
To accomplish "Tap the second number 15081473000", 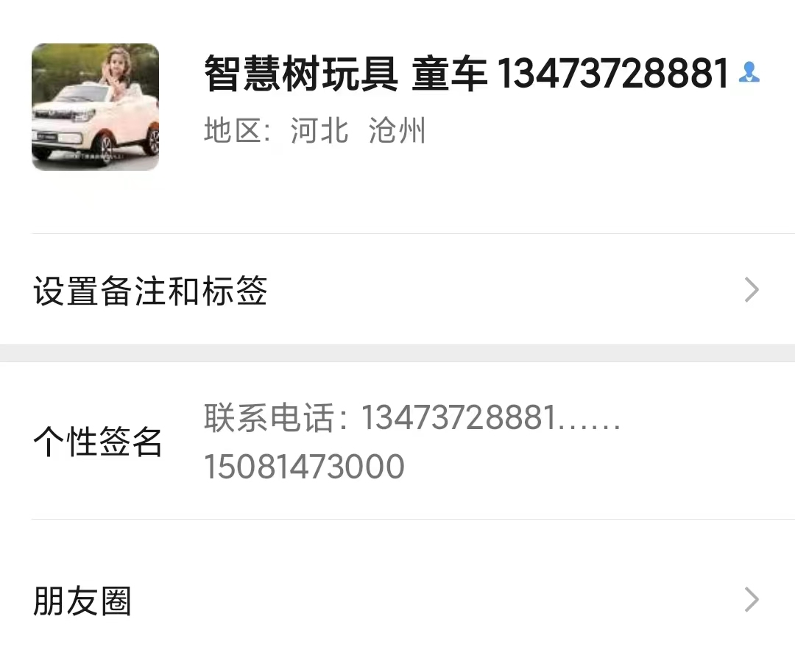I will coord(304,466).
